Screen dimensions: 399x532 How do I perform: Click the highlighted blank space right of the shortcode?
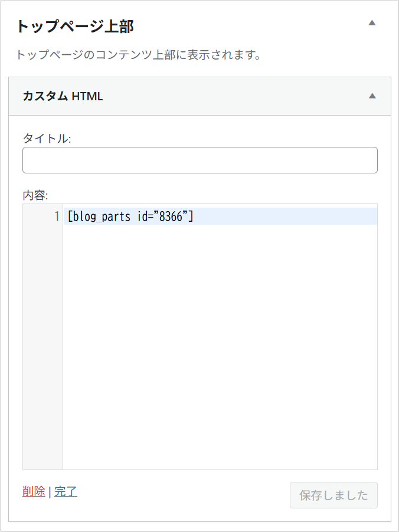point(283,216)
